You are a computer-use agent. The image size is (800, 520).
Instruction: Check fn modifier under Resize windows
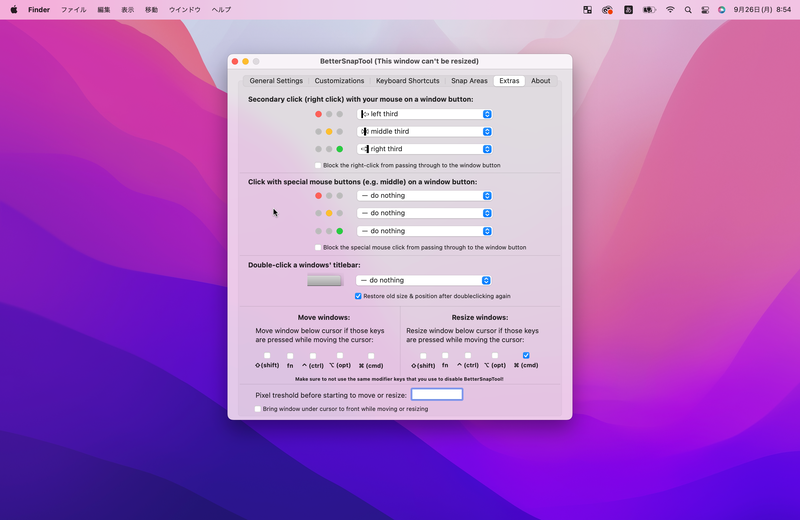(445, 356)
